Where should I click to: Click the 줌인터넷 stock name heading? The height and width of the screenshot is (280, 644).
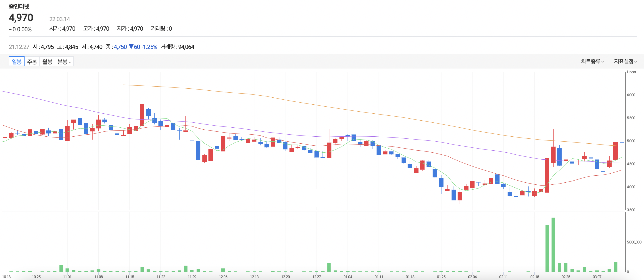pyautogui.click(x=19, y=6)
